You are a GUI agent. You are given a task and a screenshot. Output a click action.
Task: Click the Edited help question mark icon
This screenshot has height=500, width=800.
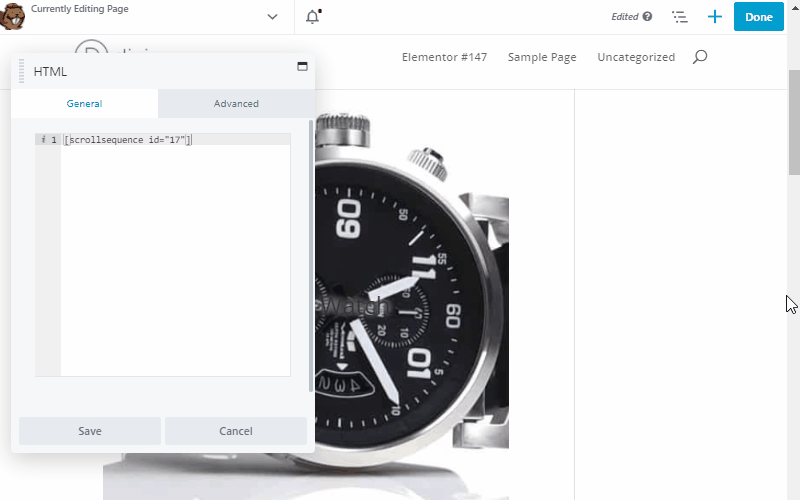[647, 16]
